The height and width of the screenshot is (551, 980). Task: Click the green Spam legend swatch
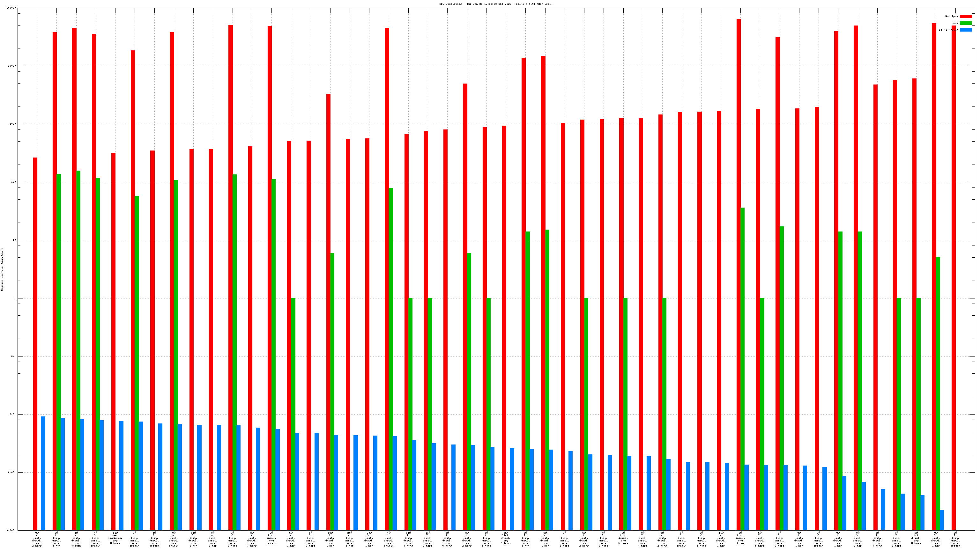(966, 23)
